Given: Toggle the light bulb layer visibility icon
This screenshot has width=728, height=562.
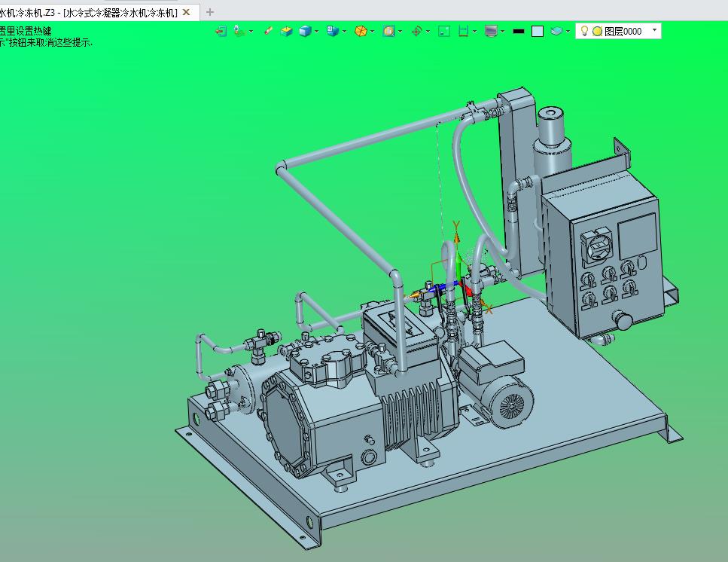Looking at the screenshot, I should click(x=584, y=31).
